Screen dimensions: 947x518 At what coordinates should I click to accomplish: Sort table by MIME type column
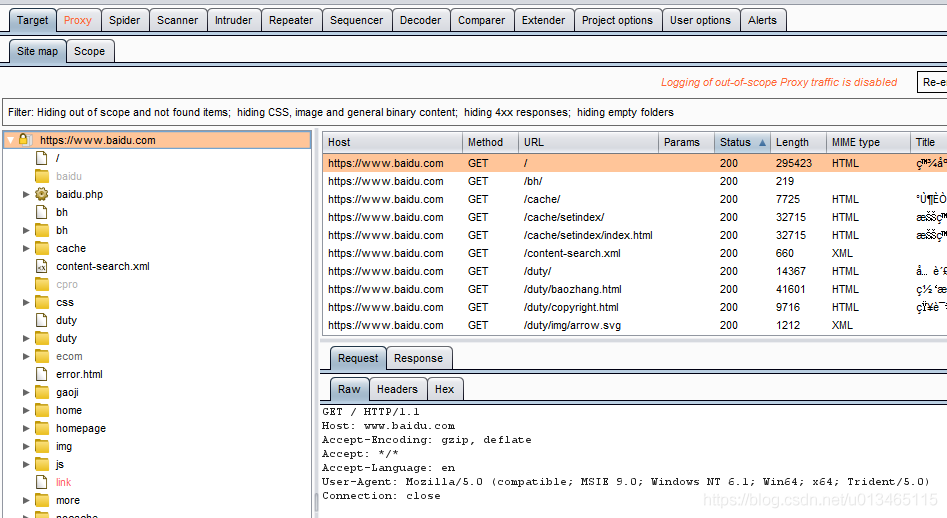(867, 142)
